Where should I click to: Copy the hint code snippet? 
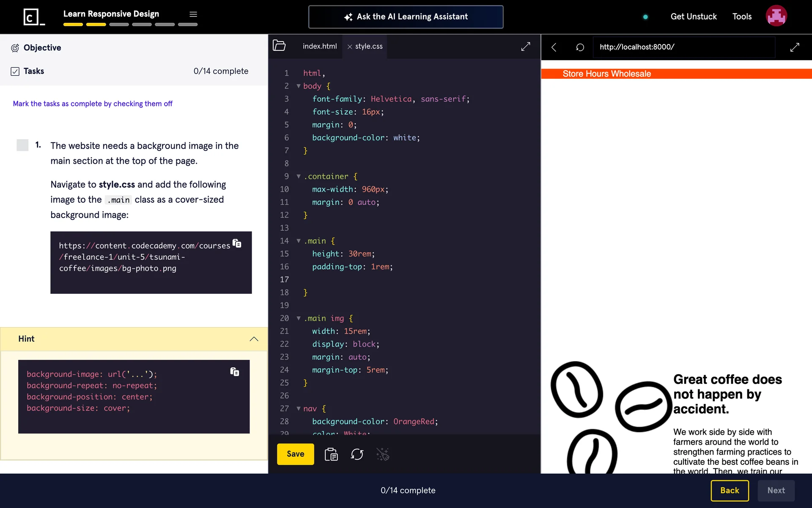235,372
